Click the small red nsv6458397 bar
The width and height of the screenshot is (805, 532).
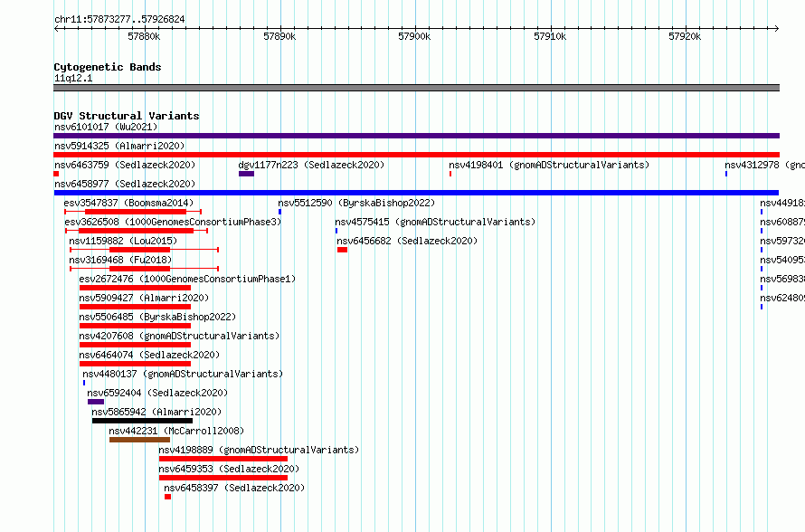pyautogui.click(x=168, y=497)
